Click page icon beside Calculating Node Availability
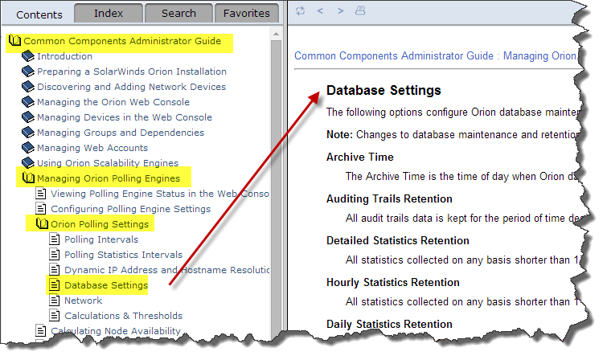The height and width of the screenshot is (364, 607). tap(41, 331)
